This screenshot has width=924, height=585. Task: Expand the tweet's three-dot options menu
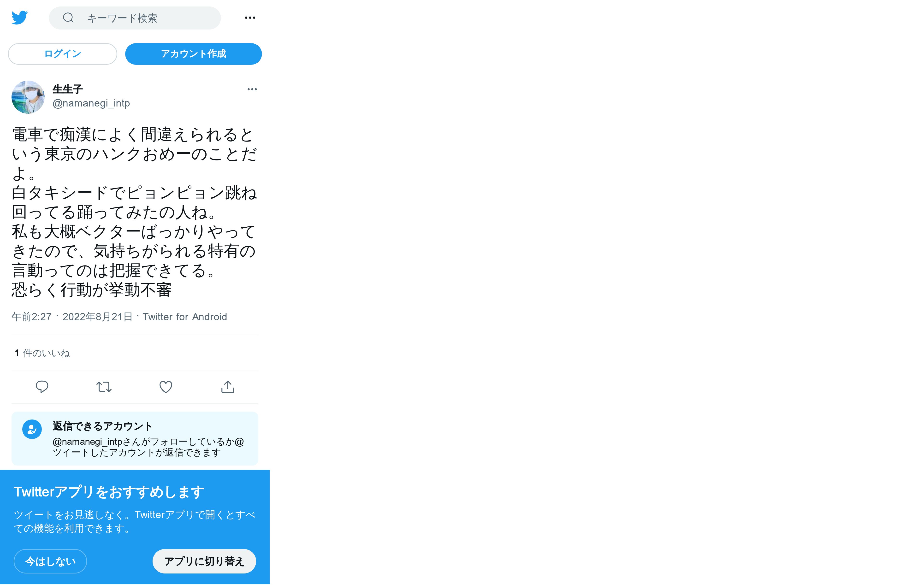coord(252,89)
